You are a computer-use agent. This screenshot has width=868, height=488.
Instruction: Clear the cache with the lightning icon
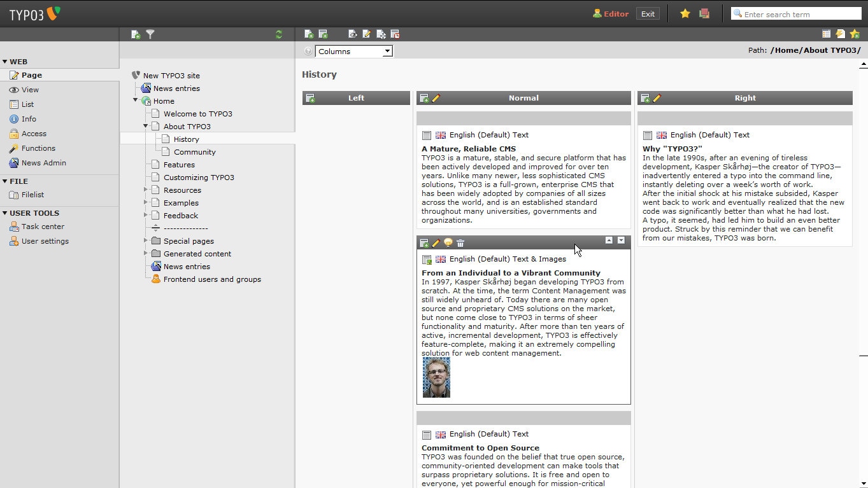tap(841, 34)
